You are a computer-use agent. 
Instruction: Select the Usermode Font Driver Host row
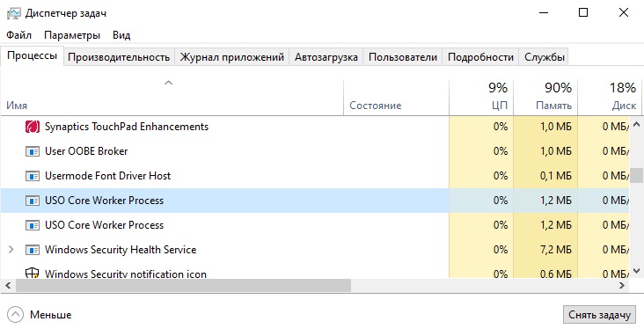(315, 176)
